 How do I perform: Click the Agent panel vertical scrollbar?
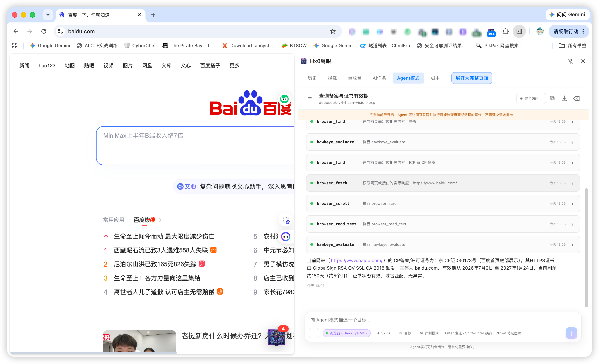point(586,247)
